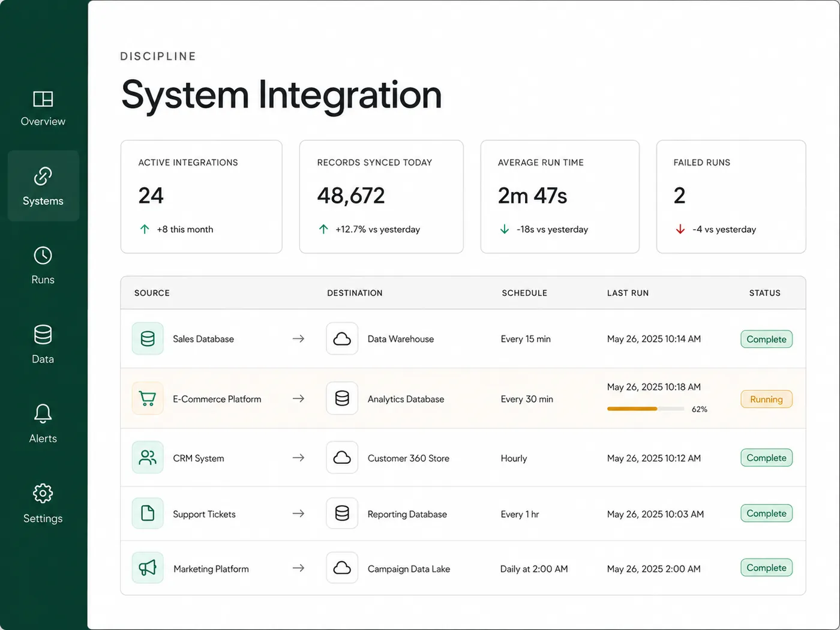Click the Complete badge for CRM System

[x=766, y=458]
